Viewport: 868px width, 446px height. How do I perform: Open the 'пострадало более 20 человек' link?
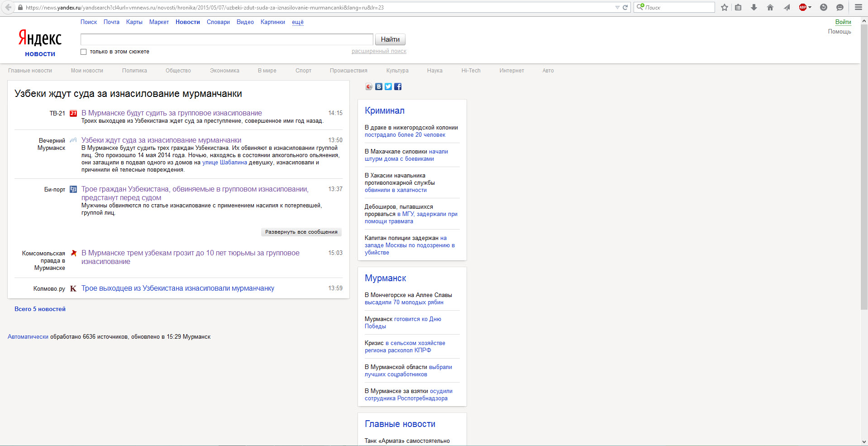tap(405, 135)
